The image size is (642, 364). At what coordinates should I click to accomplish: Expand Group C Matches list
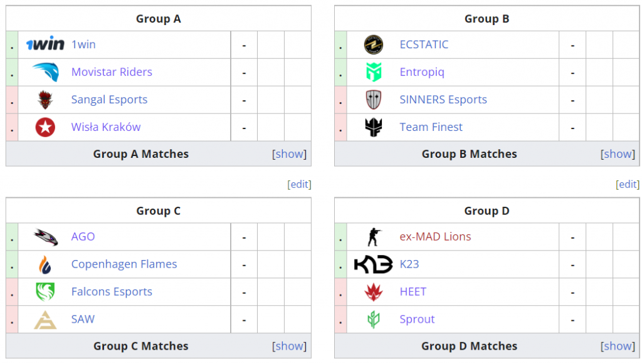tap(290, 346)
